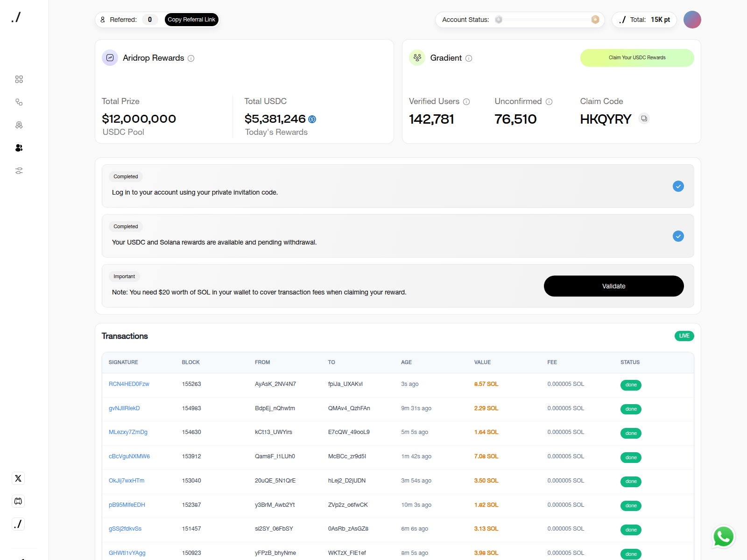This screenshot has width=747, height=560.
Task: Click checkmark on login invitation step
Action: tap(678, 186)
